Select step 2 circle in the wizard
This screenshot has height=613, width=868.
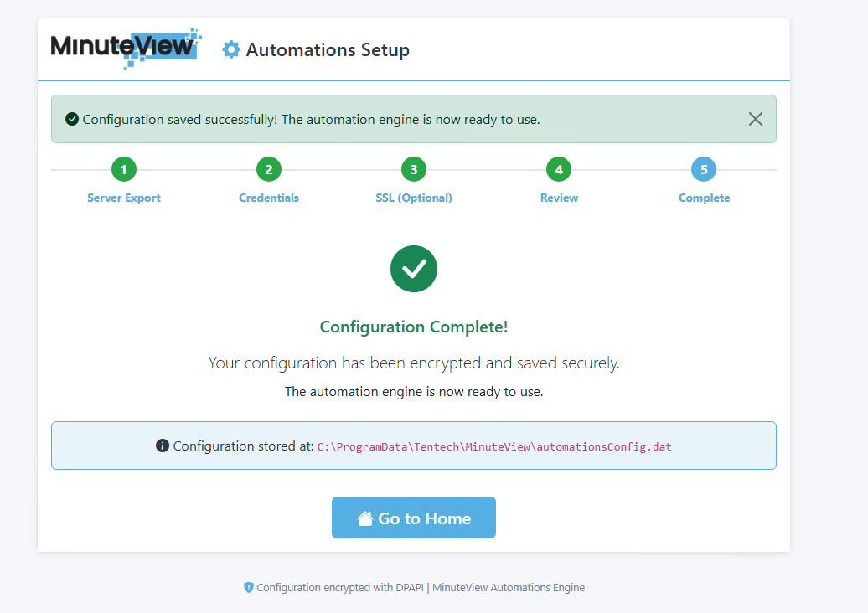(x=269, y=170)
